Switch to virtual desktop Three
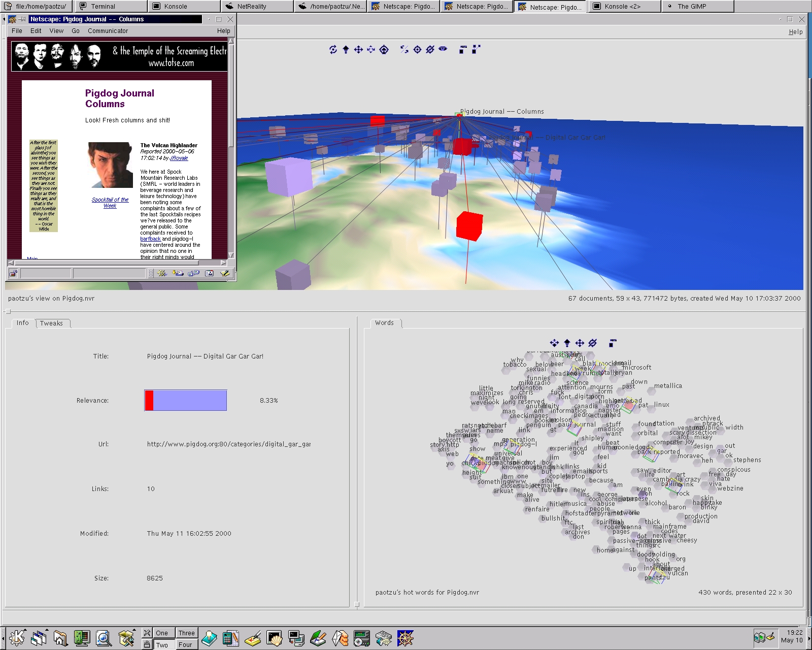 pyautogui.click(x=186, y=633)
